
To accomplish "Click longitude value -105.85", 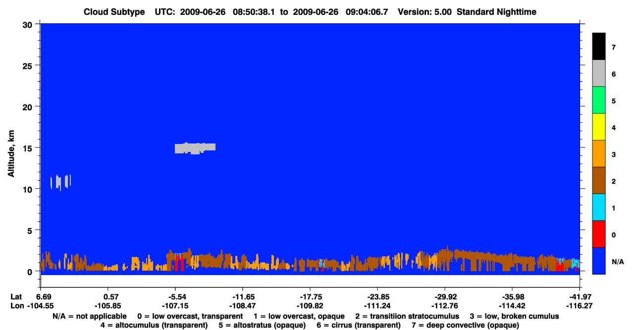I will [x=108, y=306].
